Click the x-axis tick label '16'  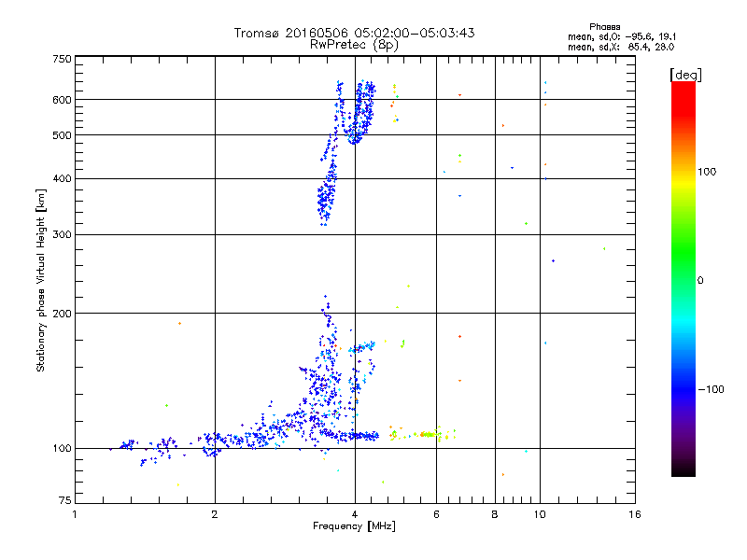[x=635, y=514]
